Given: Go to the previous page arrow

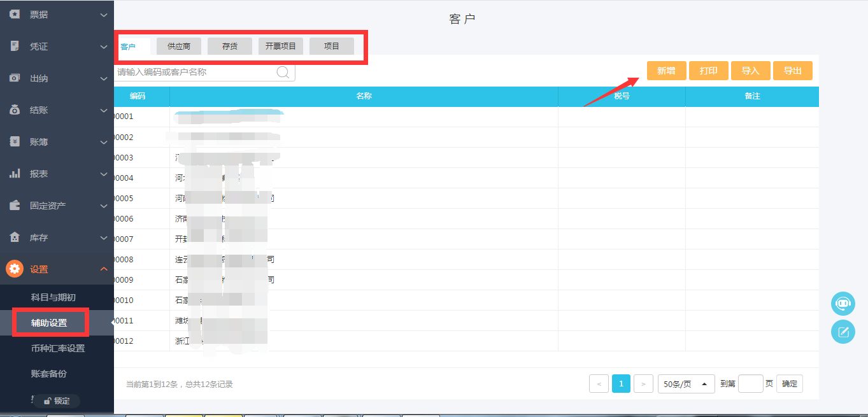Looking at the screenshot, I should tap(599, 384).
